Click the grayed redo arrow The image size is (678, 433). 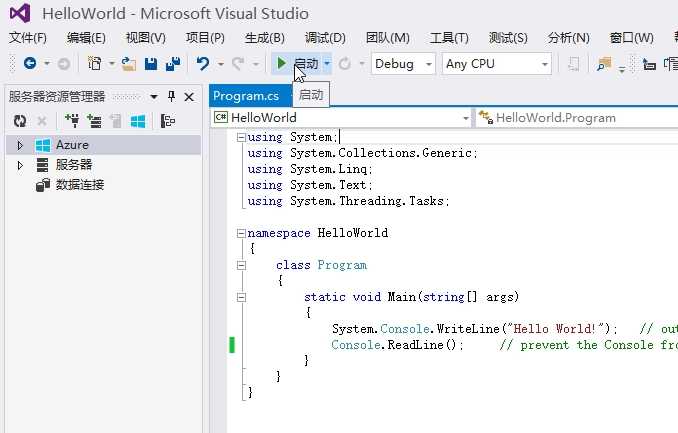tap(238, 64)
